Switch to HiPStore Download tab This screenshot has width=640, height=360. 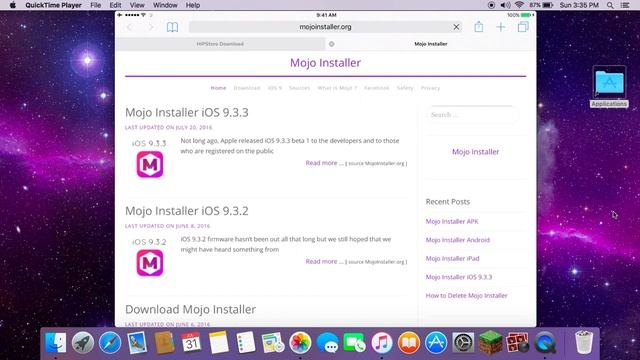pos(220,44)
